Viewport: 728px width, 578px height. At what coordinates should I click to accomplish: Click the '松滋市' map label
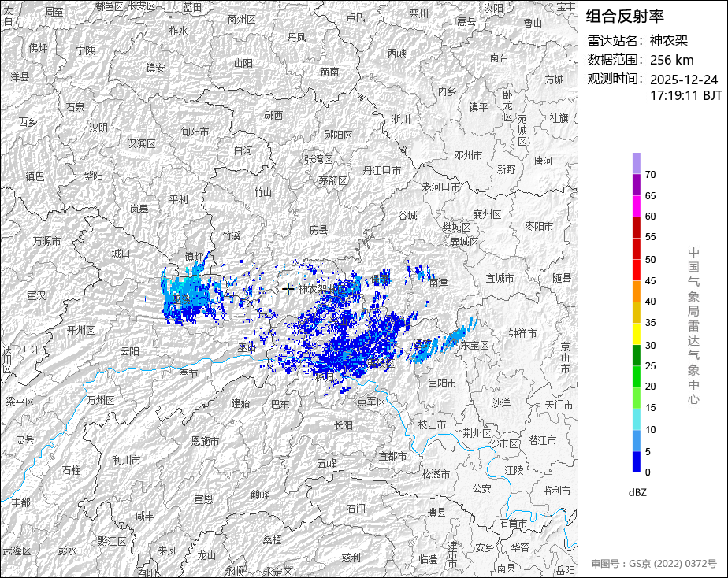(x=436, y=474)
